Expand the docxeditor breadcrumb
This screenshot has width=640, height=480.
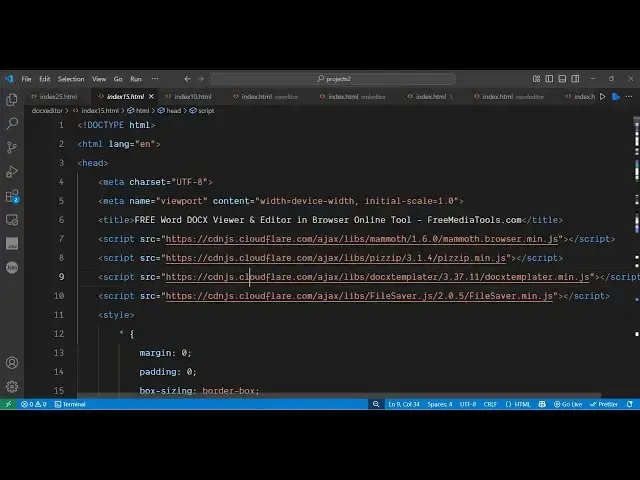47,111
